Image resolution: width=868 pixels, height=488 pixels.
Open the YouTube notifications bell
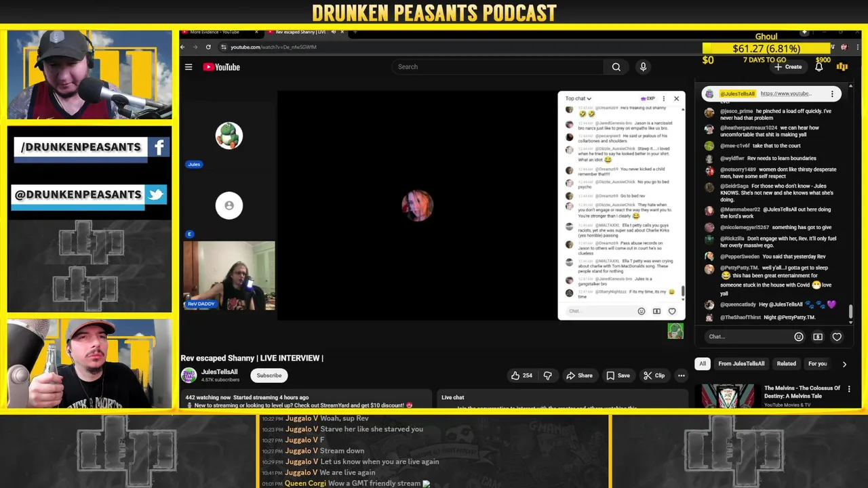click(818, 67)
